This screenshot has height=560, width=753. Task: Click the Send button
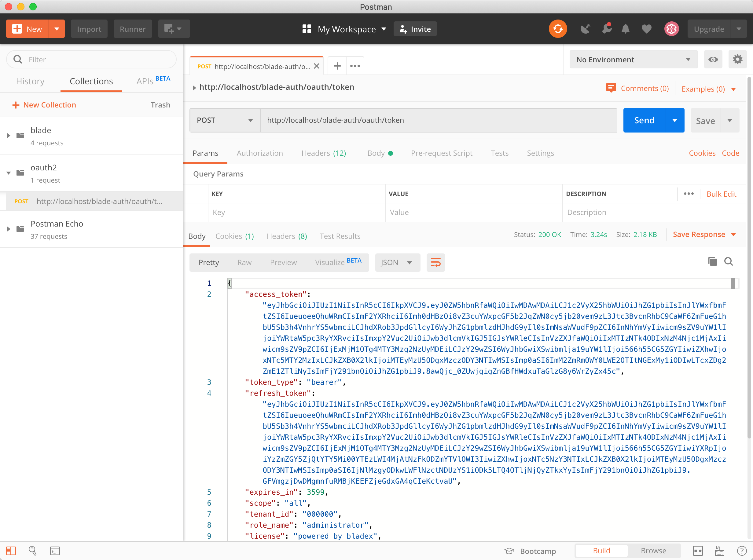(x=645, y=120)
